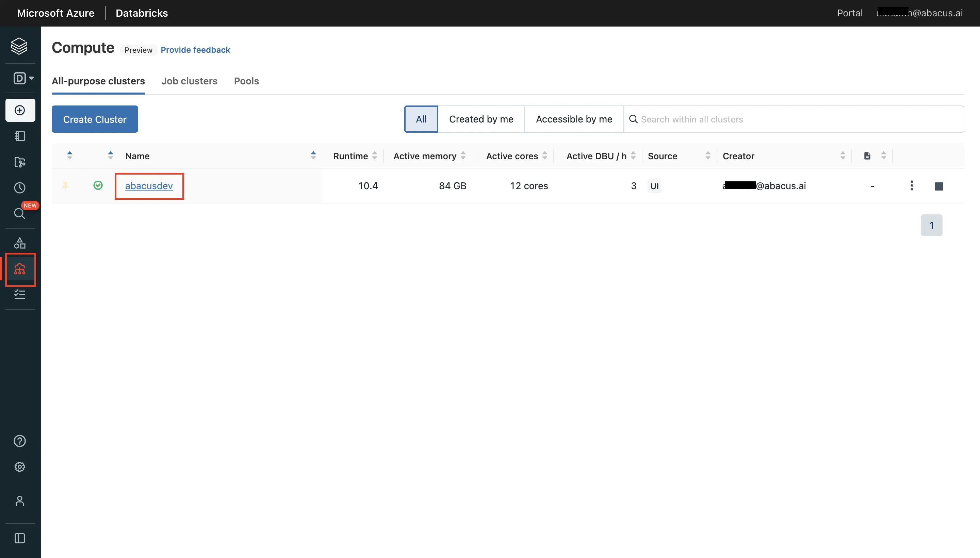This screenshot has height=558, width=980.
Task: Click inside the cluster search field
Action: coord(728,119)
